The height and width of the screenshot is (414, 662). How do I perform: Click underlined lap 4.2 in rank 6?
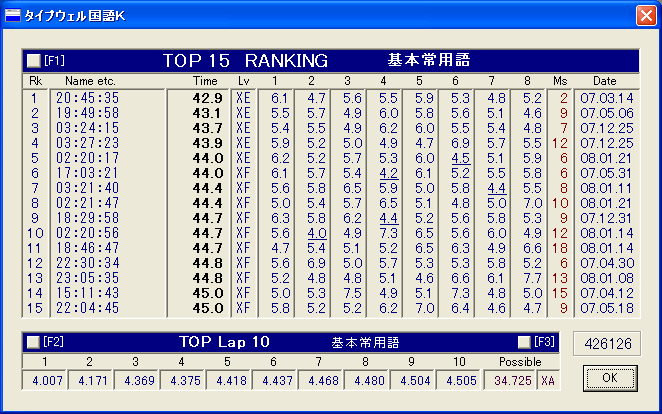pos(388,173)
